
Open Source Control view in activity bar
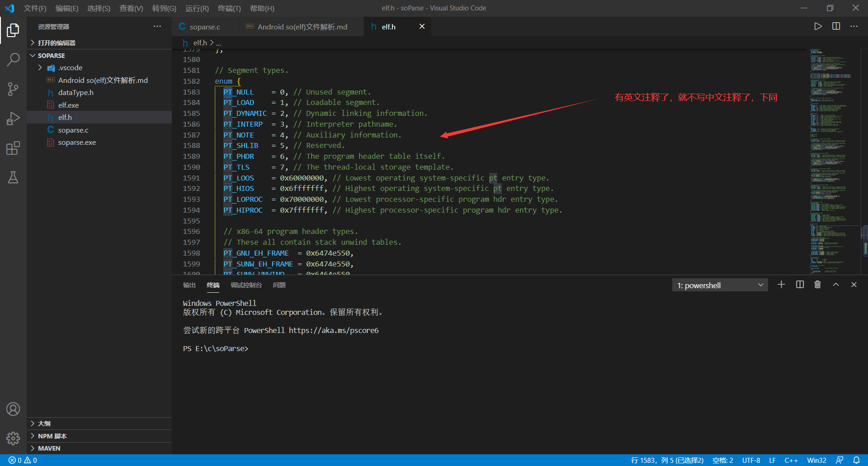pos(13,89)
